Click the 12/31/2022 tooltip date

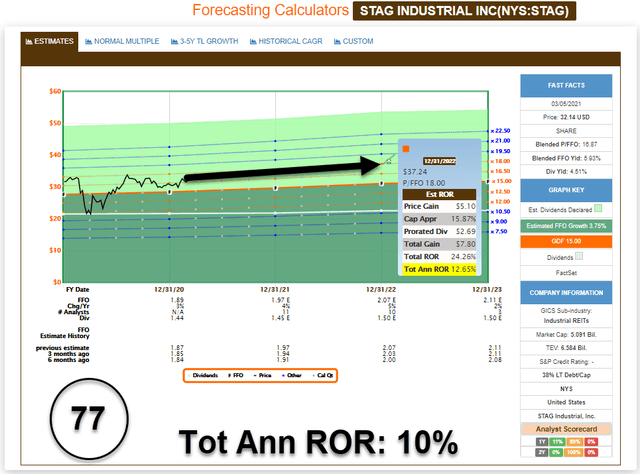[x=440, y=161]
